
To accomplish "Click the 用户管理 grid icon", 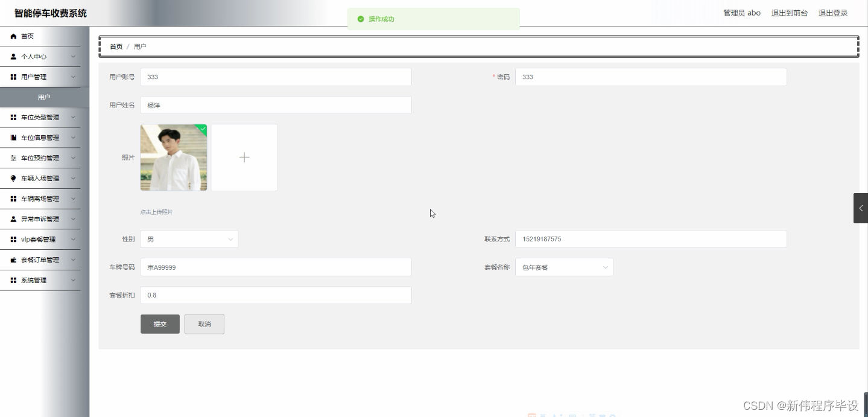I will point(13,77).
